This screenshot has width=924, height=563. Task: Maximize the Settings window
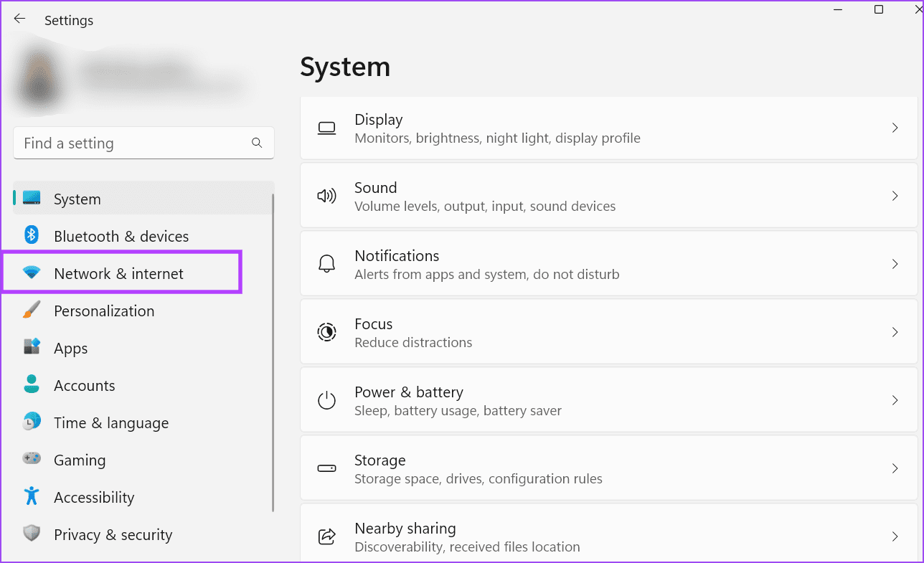tap(879, 9)
